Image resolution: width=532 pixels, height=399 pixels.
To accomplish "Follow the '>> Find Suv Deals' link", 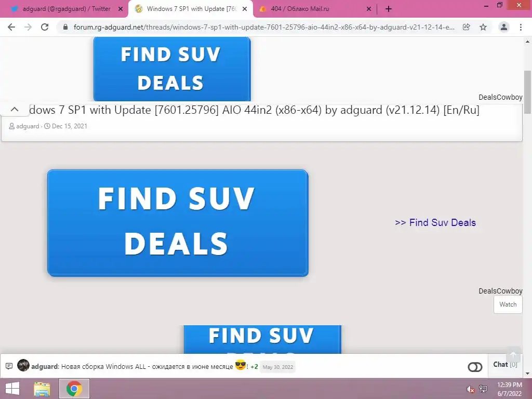I will tap(435, 222).
